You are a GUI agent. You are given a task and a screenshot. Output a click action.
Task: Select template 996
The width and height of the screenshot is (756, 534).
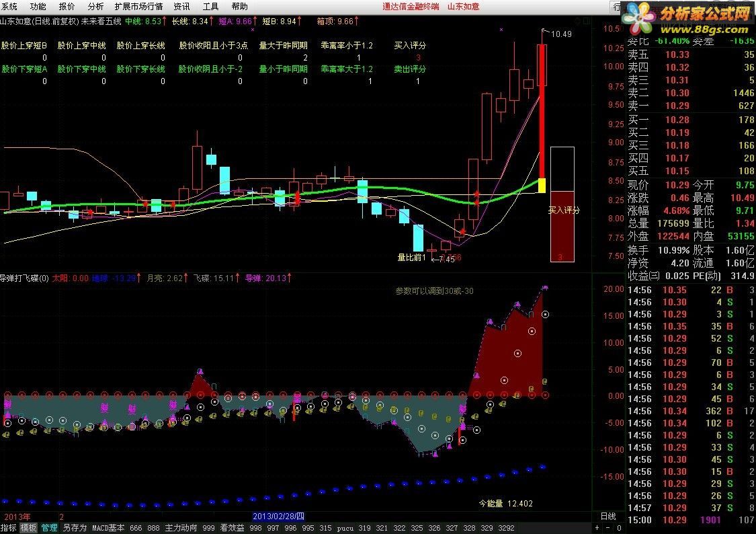291,528
